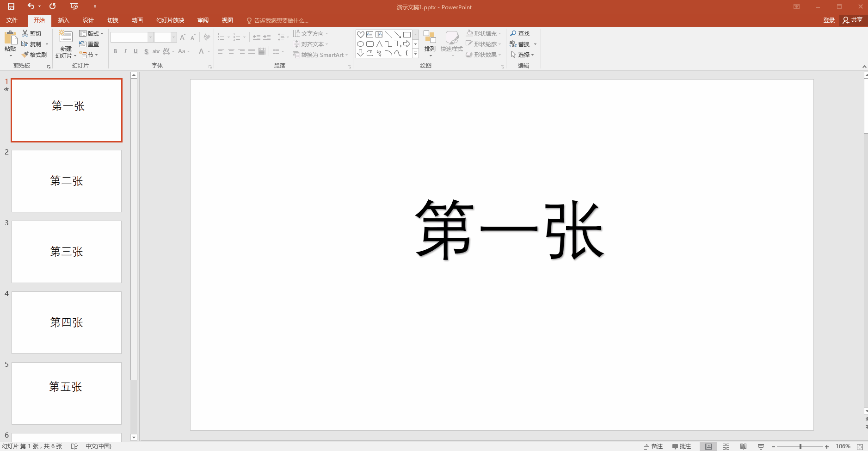Image resolution: width=868 pixels, height=451 pixels.
Task: Toggle text shadow
Action: coord(146,51)
